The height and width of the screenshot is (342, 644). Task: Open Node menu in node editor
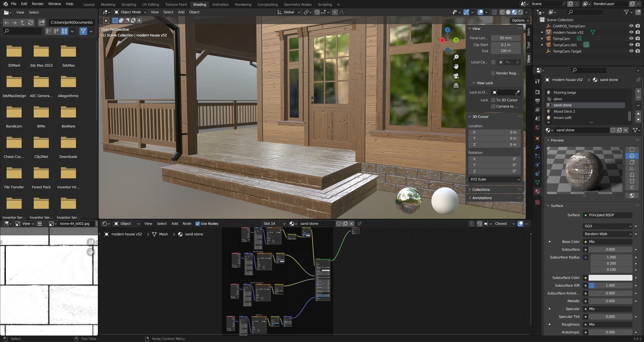tap(187, 224)
